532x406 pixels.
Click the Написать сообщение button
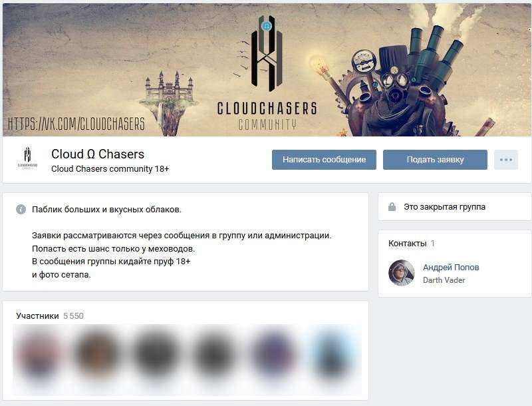tap(324, 160)
